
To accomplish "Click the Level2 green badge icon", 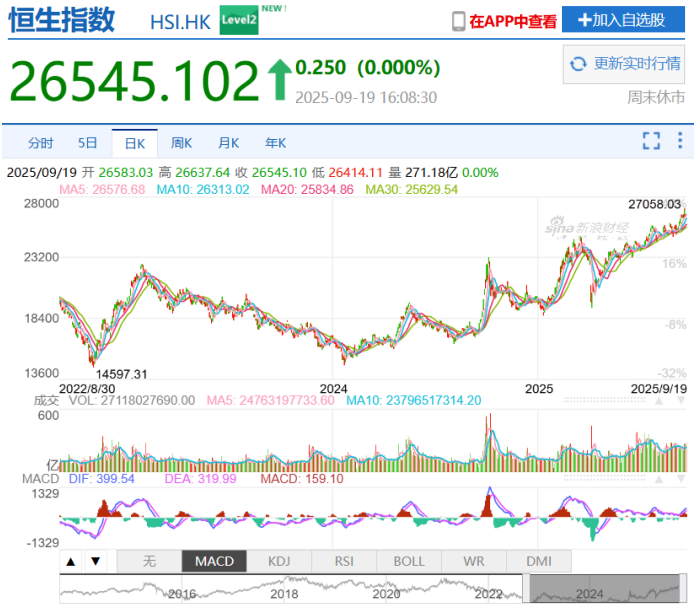I will point(237,21).
